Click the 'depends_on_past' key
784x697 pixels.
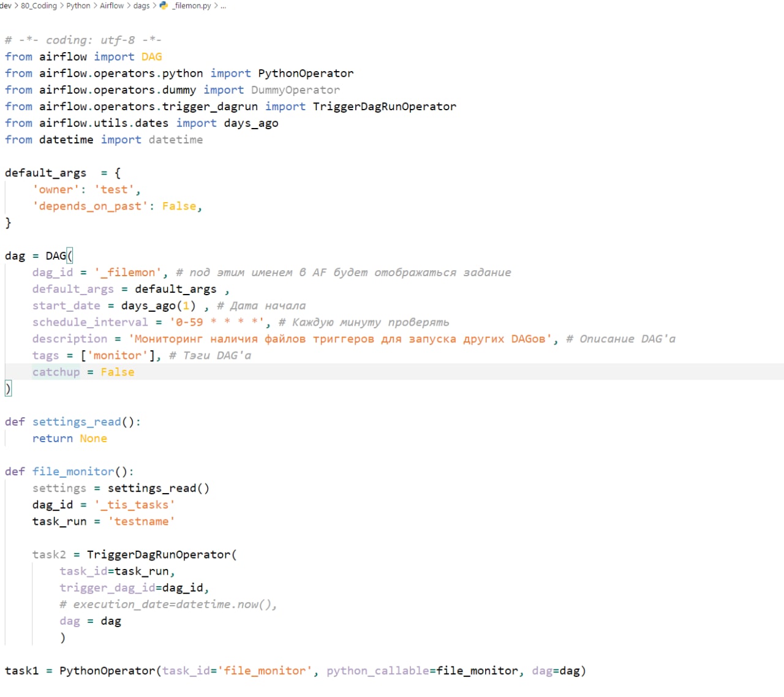90,206
